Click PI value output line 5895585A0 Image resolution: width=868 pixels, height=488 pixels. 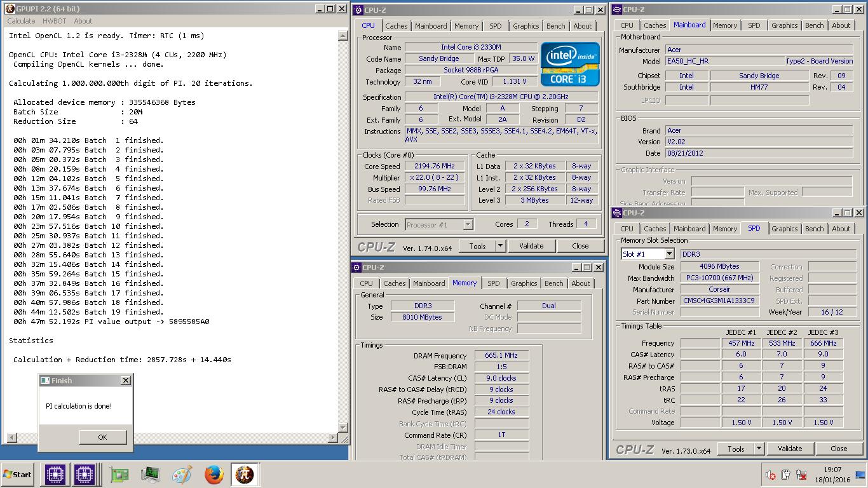[x=111, y=322]
